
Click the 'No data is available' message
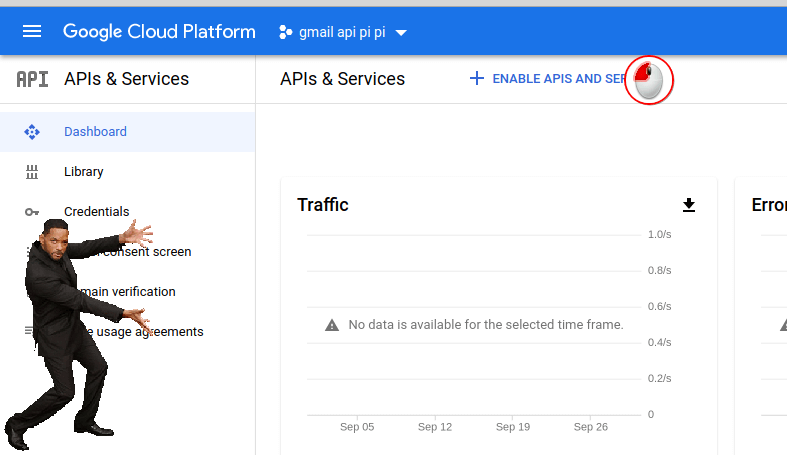tap(486, 325)
